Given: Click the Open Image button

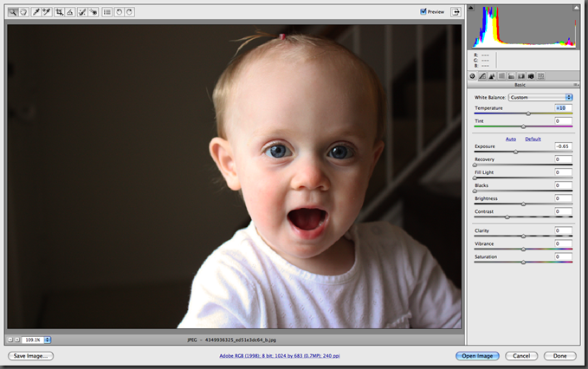Looking at the screenshot, I should (x=477, y=356).
